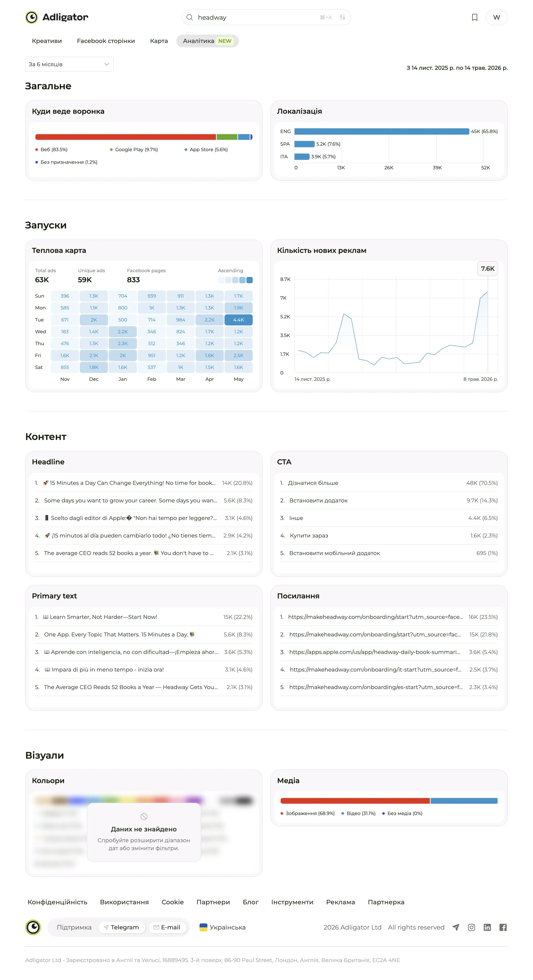Click the NEW badge on Аналітика
Image resolution: width=533 pixels, height=980 pixels.
[x=225, y=41]
